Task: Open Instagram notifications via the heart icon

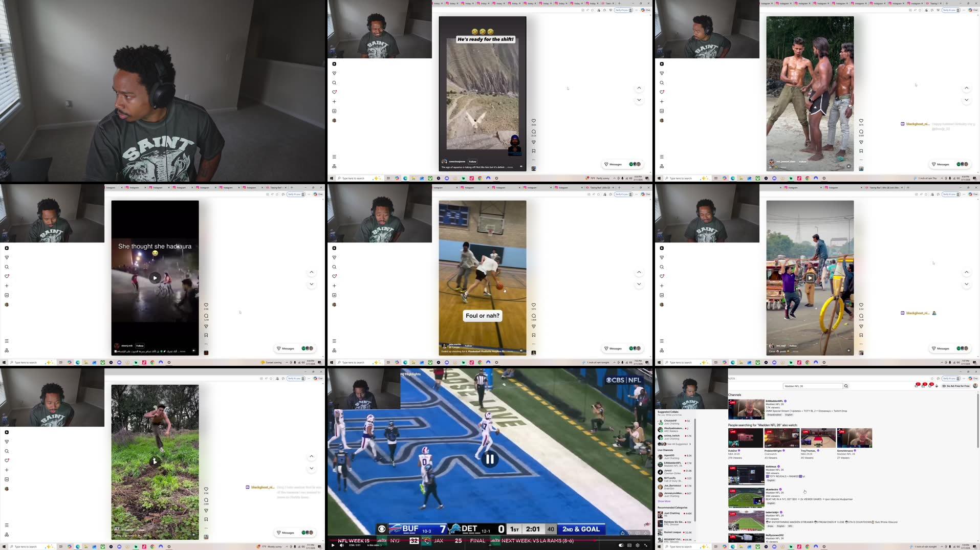Action: click(334, 92)
